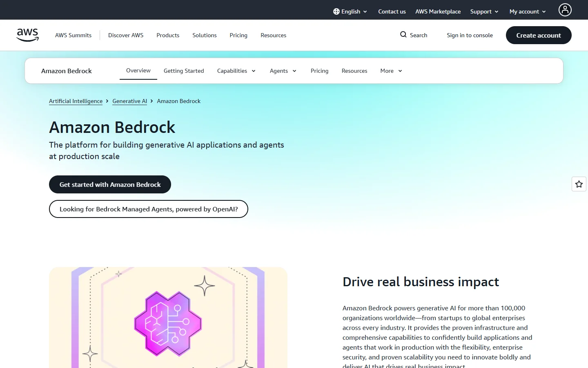
Task: Open Pricing in main navigation
Action: click(x=238, y=35)
